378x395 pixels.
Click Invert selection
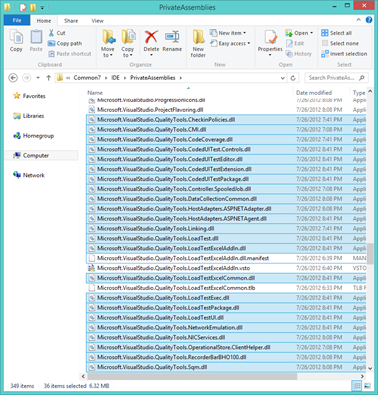pos(344,54)
